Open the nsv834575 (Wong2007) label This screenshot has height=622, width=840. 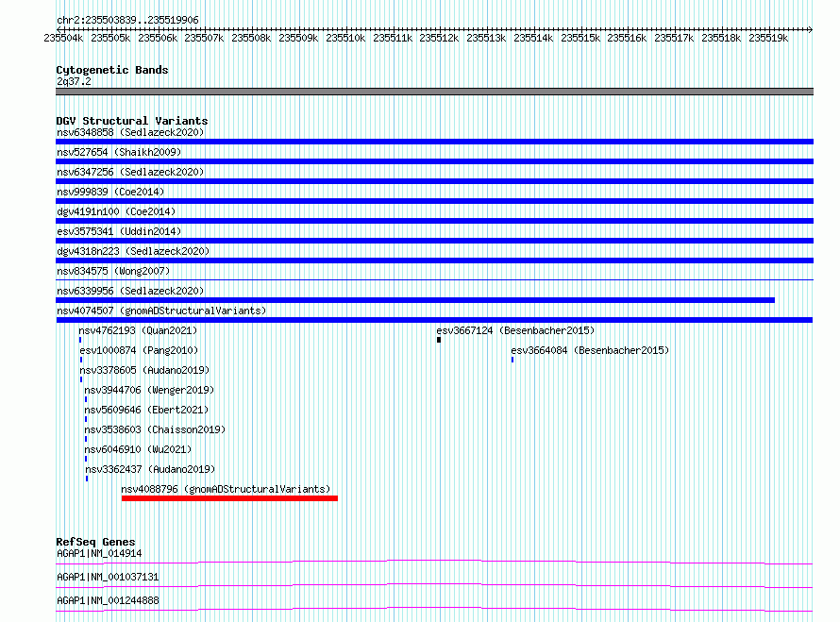pyautogui.click(x=113, y=271)
